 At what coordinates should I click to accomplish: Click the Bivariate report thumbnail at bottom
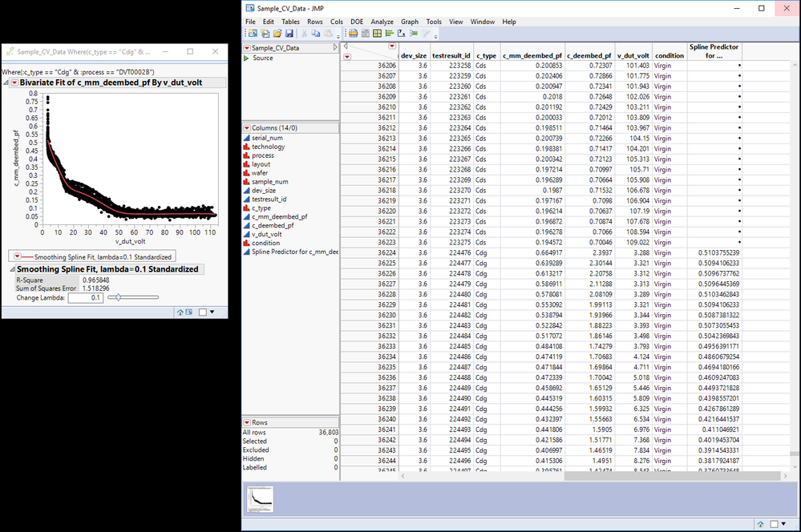click(x=260, y=499)
